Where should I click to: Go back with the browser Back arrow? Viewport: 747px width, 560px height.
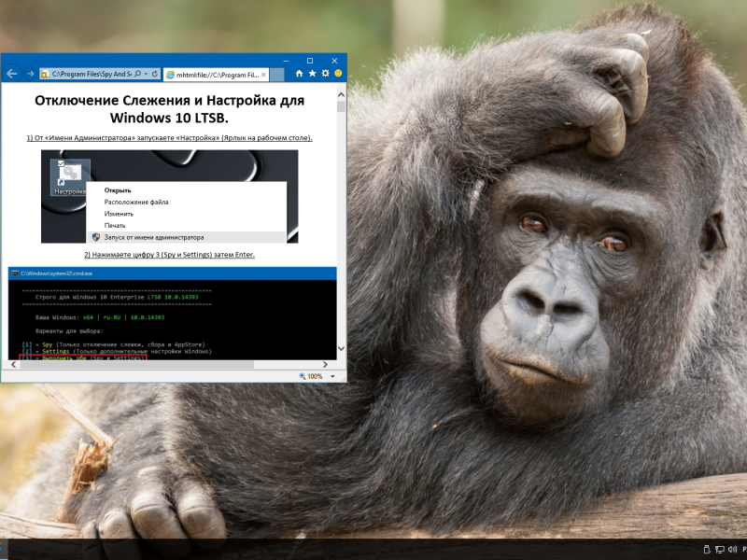12,74
